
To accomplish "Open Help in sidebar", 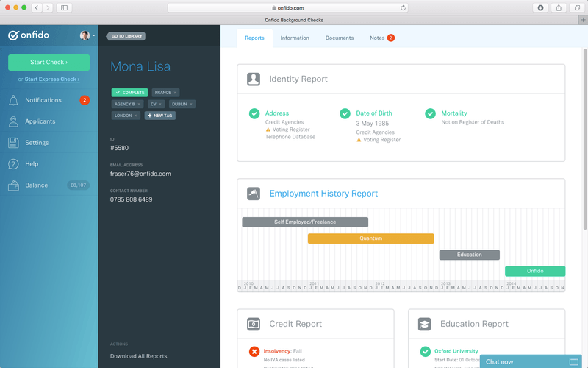I will tap(49, 164).
